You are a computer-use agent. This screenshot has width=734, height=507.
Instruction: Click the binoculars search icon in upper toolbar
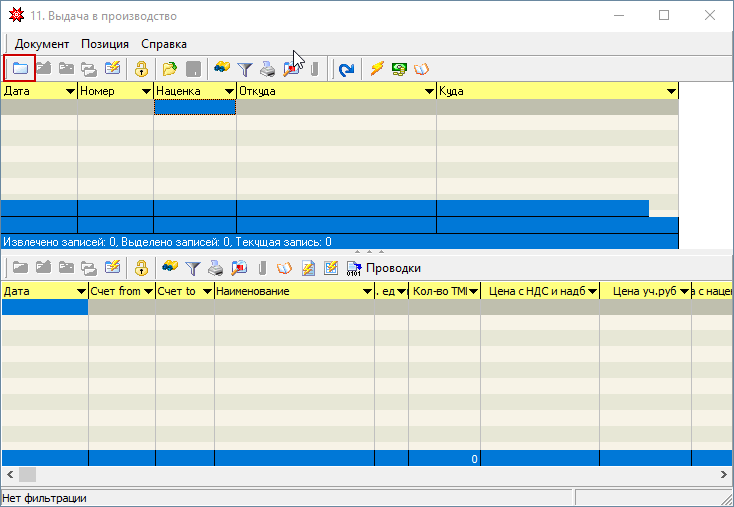coord(222,70)
